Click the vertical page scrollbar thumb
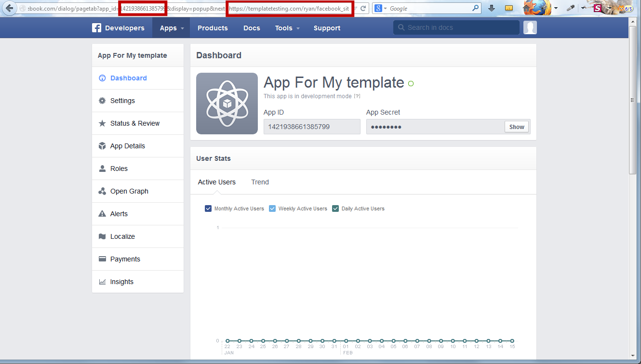Screen dimensions: 641x364 coord(632,100)
